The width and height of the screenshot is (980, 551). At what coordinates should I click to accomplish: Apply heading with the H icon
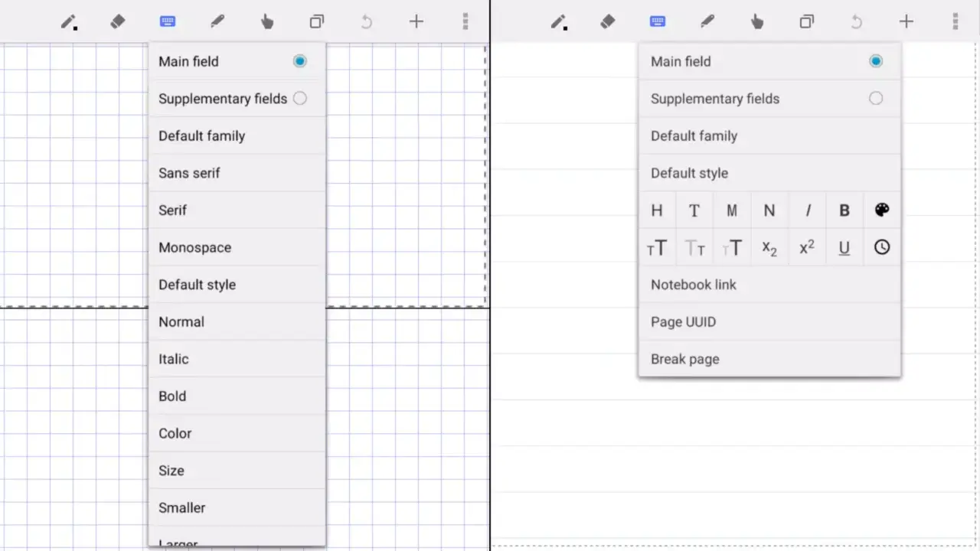coord(656,210)
